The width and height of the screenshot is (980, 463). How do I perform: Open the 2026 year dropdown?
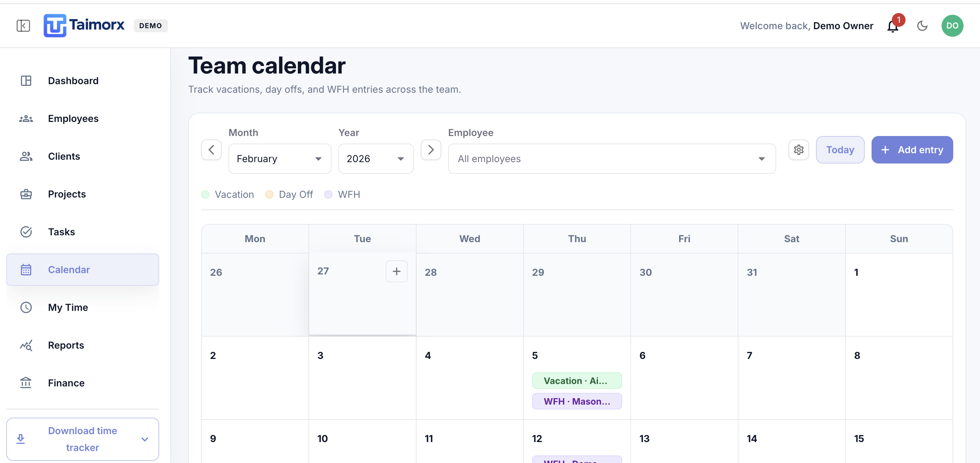[375, 158]
